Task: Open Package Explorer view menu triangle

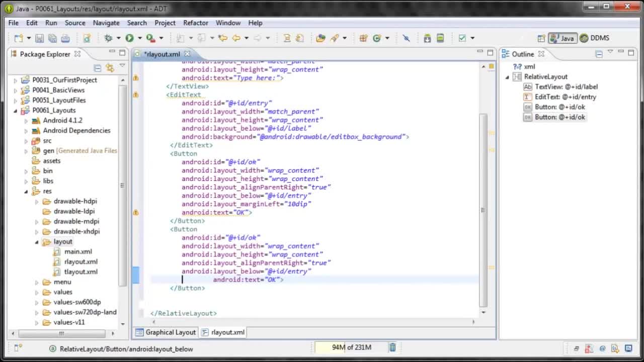Action: (122, 66)
